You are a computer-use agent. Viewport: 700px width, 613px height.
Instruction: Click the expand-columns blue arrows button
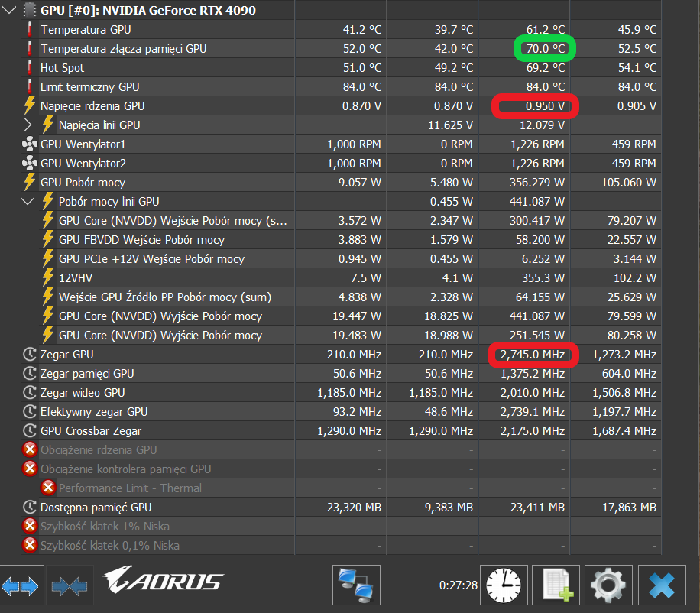coord(20,585)
